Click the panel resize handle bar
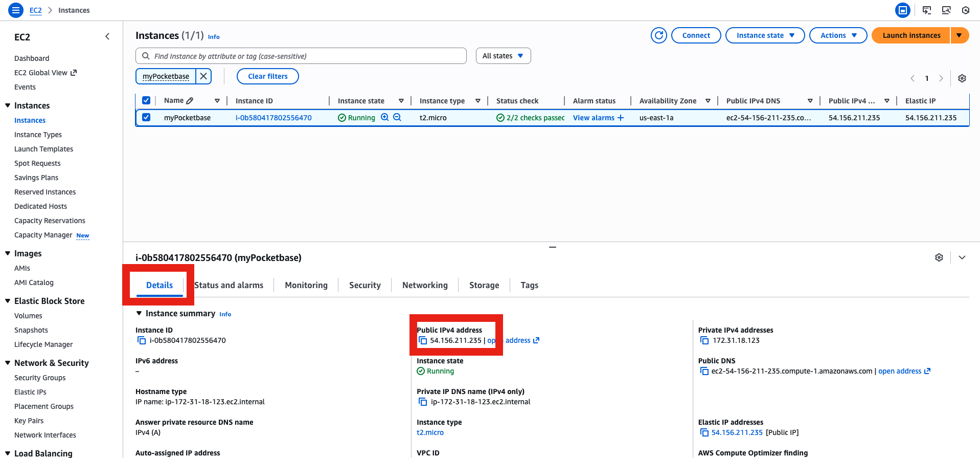980x458 pixels. tap(553, 247)
